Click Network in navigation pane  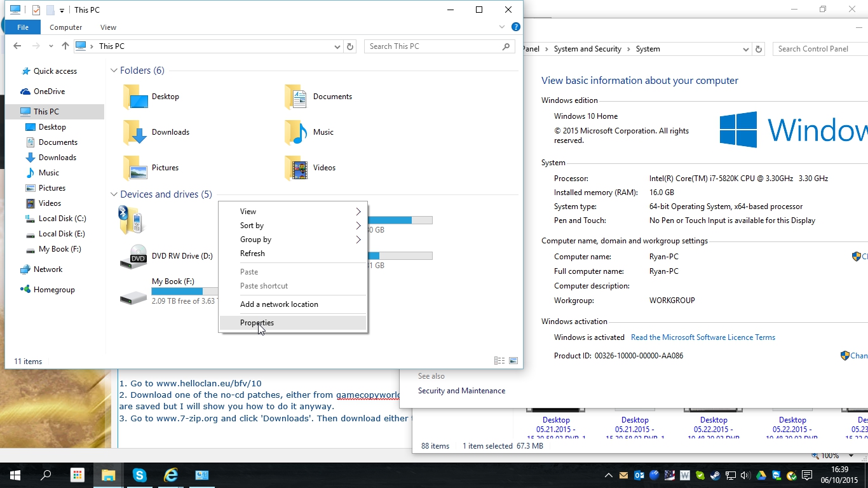(x=41, y=269)
